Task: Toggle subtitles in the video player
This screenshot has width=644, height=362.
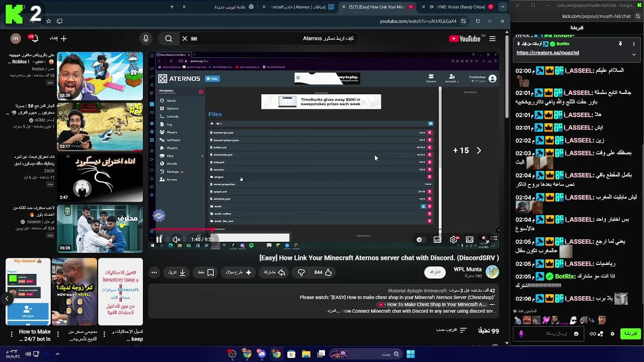Action: tap(437, 240)
